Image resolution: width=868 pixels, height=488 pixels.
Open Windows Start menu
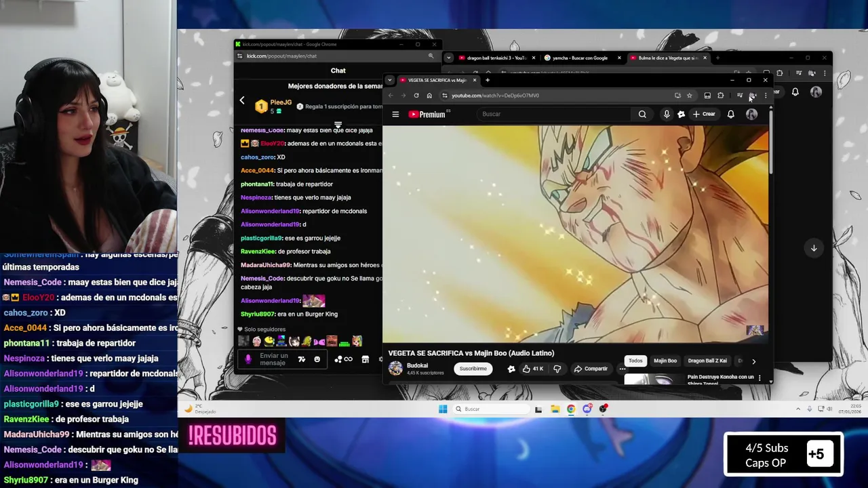(443, 409)
